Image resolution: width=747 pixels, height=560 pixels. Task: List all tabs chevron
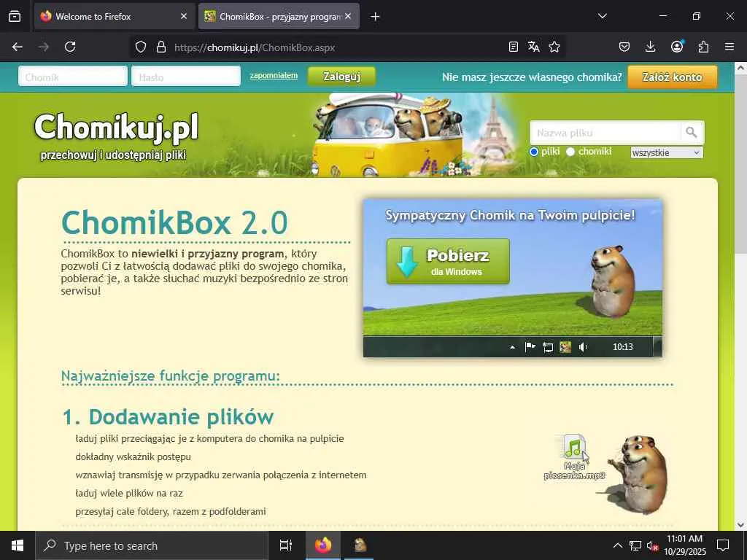point(602,16)
